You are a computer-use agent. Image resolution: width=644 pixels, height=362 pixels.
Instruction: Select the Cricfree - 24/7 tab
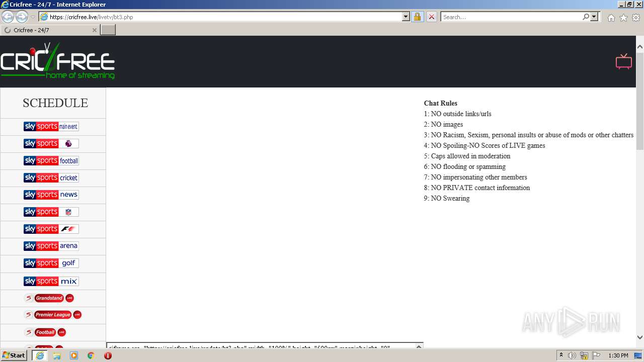(49, 30)
